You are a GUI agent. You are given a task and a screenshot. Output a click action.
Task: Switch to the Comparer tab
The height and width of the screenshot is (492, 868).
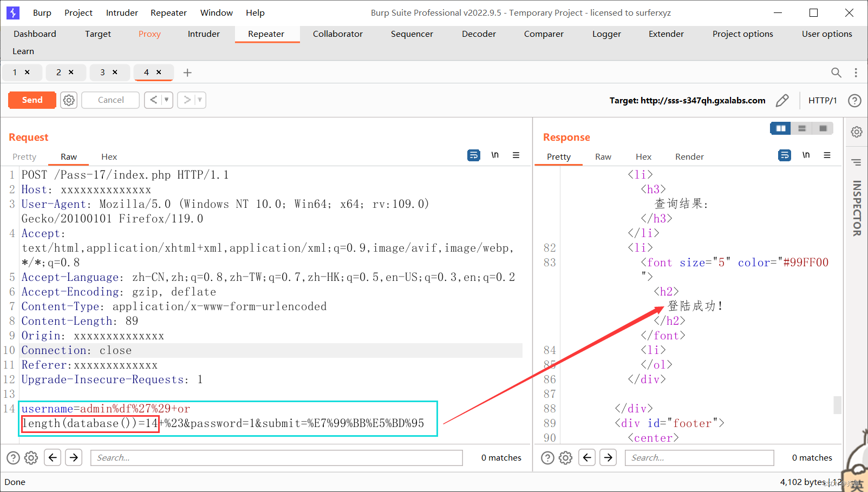(544, 34)
